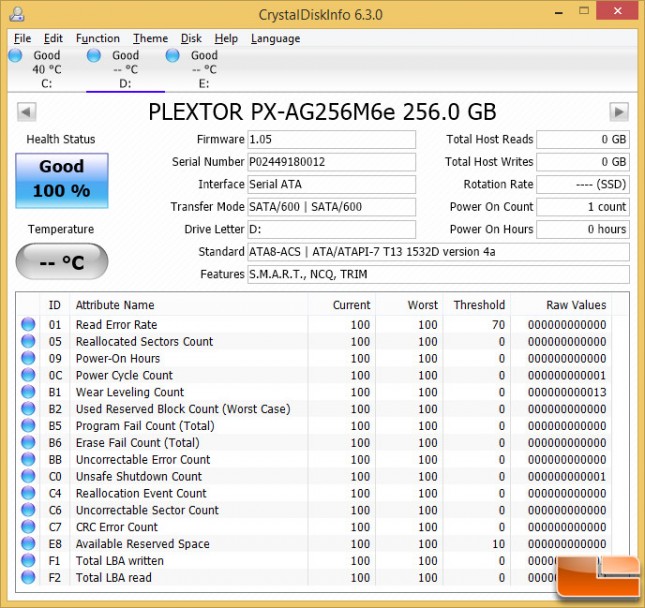Image resolution: width=645 pixels, height=608 pixels.
Task: Open the File menu
Action: [x=22, y=38]
